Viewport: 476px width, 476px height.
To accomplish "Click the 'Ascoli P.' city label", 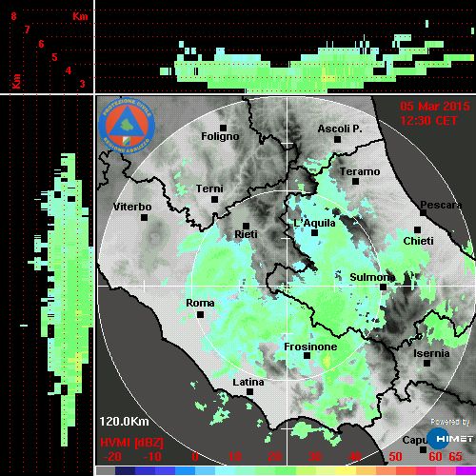I will 340,129.
